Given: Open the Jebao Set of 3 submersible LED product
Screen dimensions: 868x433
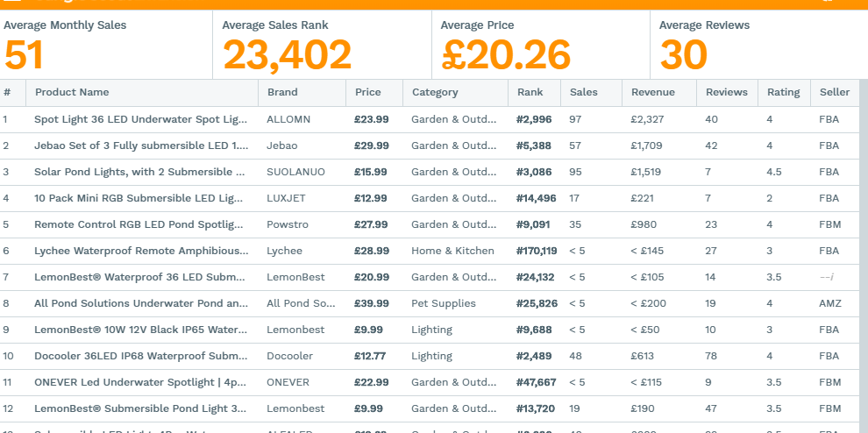Looking at the screenshot, I should tap(141, 146).
